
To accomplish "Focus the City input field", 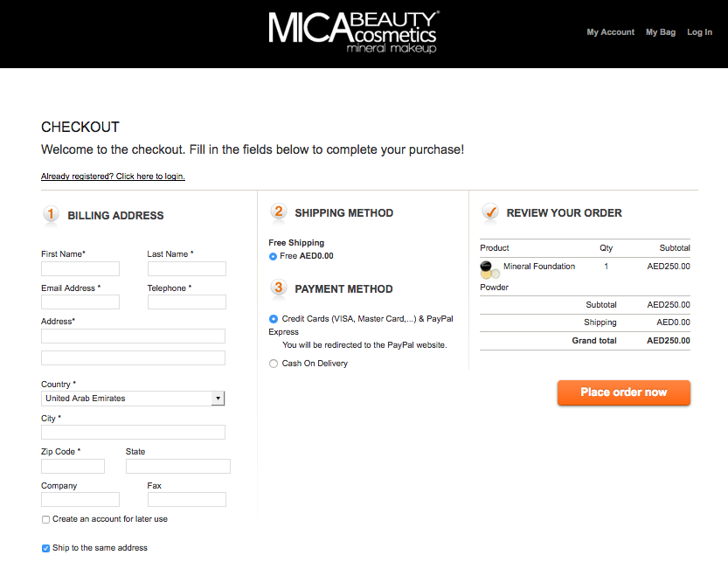I will tap(133, 433).
